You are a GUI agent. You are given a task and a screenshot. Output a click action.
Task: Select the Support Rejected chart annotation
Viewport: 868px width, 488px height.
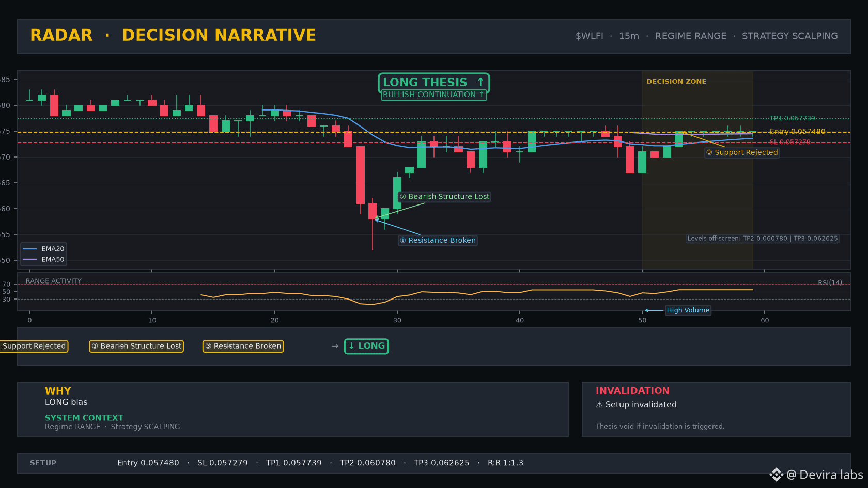[742, 152]
